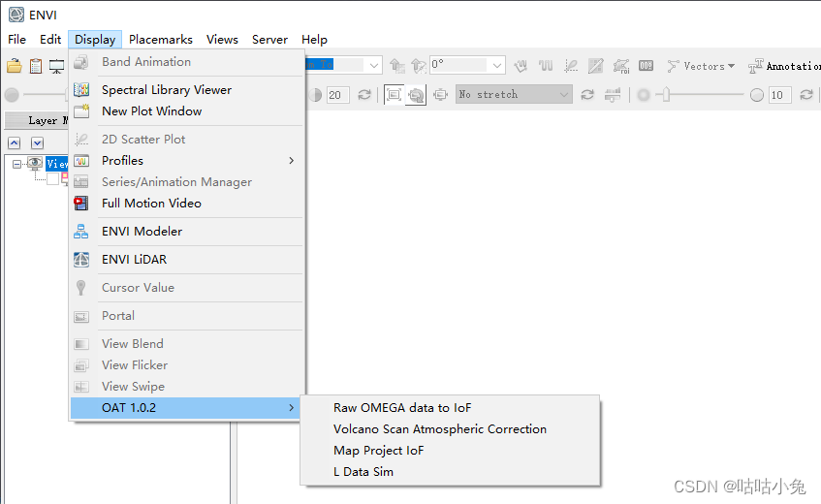821x504 pixels.
Task: Click the sharpen value field showing 10
Action: pyautogui.click(x=779, y=95)
